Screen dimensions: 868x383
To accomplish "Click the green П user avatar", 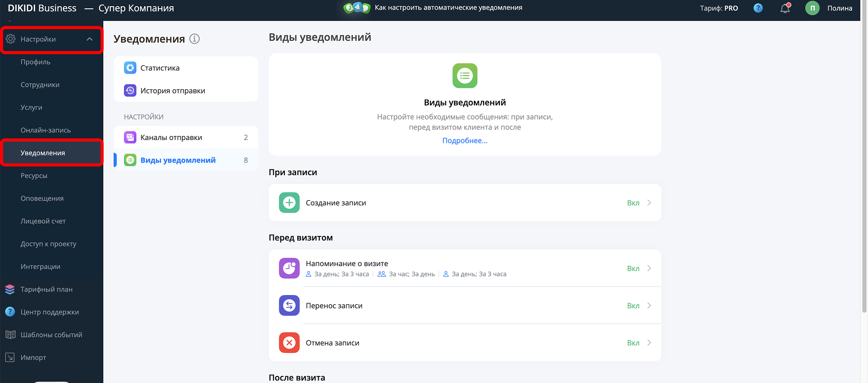I will (812, 8).
